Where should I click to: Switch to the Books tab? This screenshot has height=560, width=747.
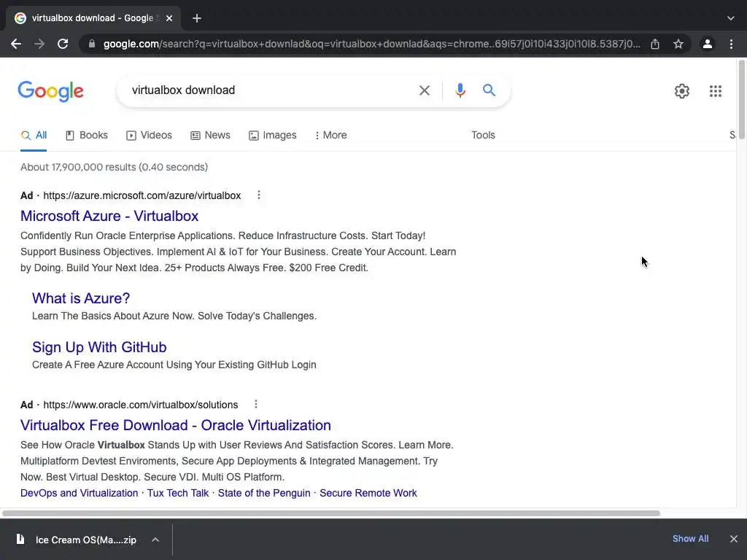tap(87, 135)
